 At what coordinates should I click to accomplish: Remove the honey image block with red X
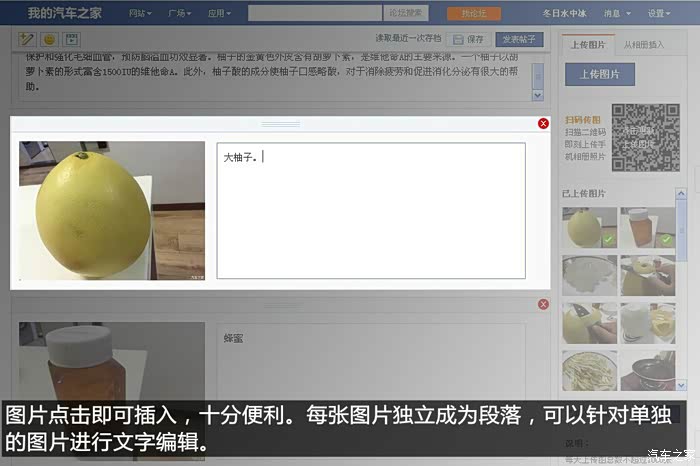543,304
